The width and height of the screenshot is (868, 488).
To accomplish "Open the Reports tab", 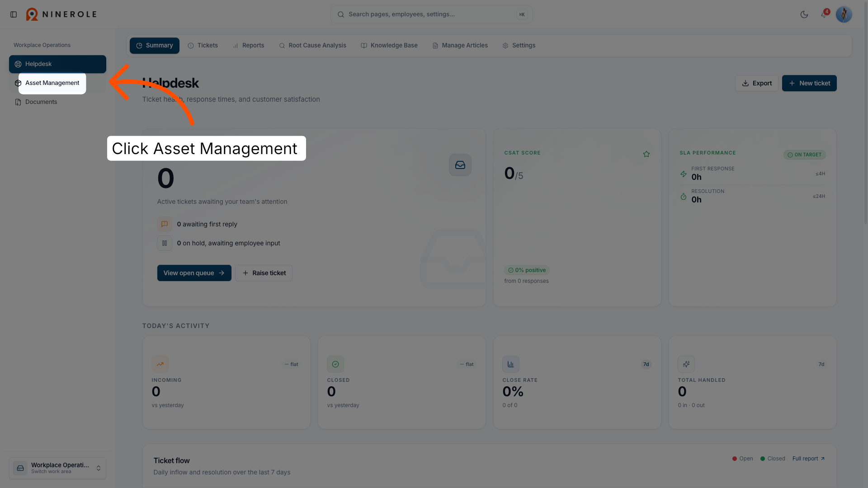I will pos(248,46).
